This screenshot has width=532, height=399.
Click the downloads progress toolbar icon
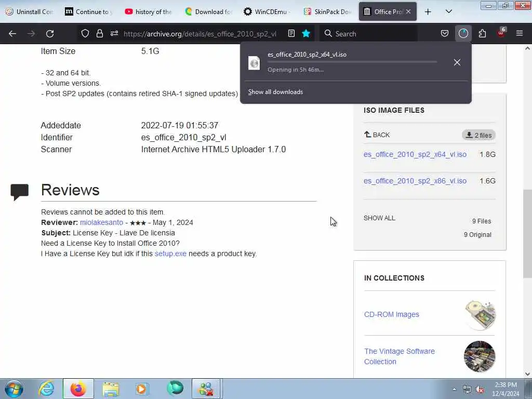pos(463,33)
